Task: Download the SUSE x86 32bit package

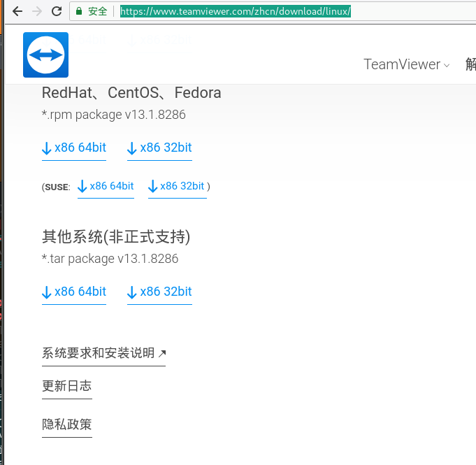Action: click(x=178, y=186)
